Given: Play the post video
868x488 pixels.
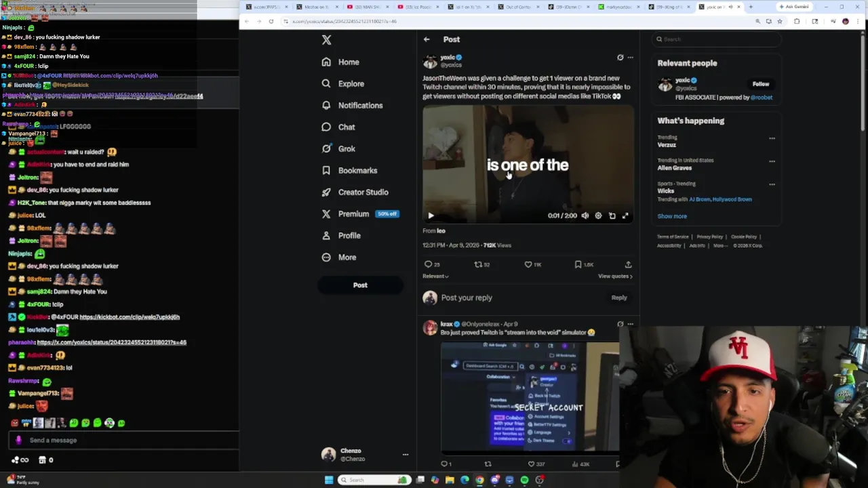Looking at the screenshot, I should (431, 216).
